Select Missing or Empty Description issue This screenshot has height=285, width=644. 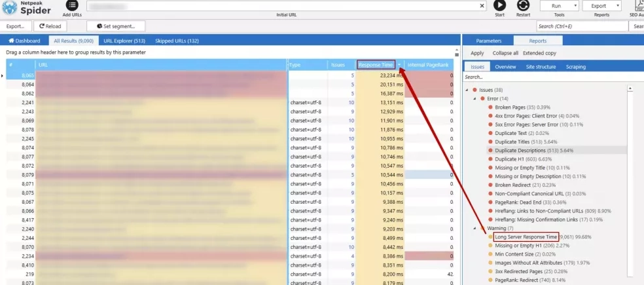click(x=540, y=176)
